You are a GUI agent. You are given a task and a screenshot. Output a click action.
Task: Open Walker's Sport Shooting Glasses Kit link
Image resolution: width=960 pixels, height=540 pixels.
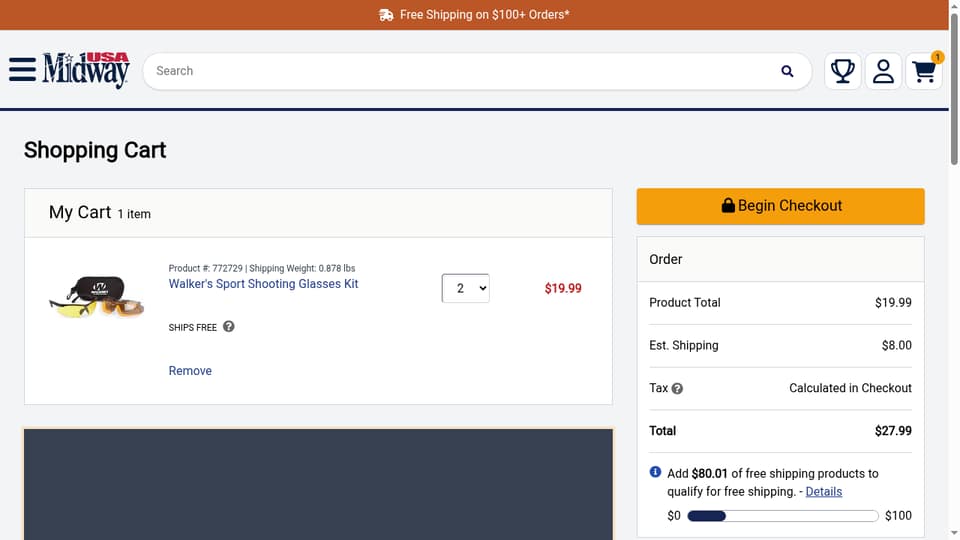point(263,284)
